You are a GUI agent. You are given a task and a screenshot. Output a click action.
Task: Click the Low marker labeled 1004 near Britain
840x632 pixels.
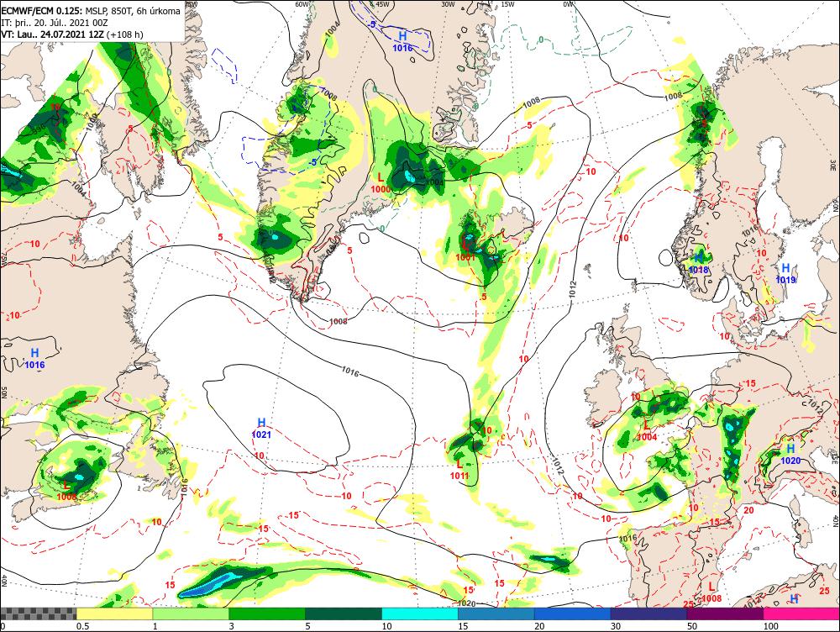tap(647, 430)
